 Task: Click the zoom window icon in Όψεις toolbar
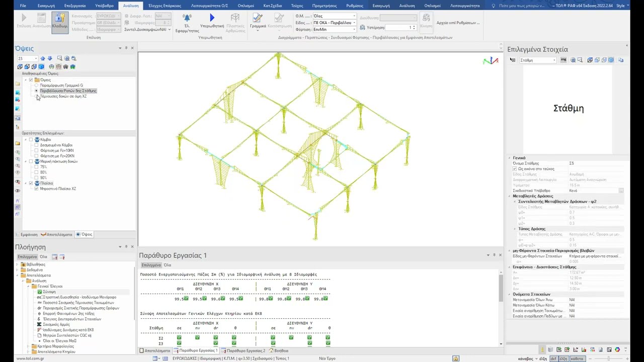pyautogui.click(x=59, y=58)
